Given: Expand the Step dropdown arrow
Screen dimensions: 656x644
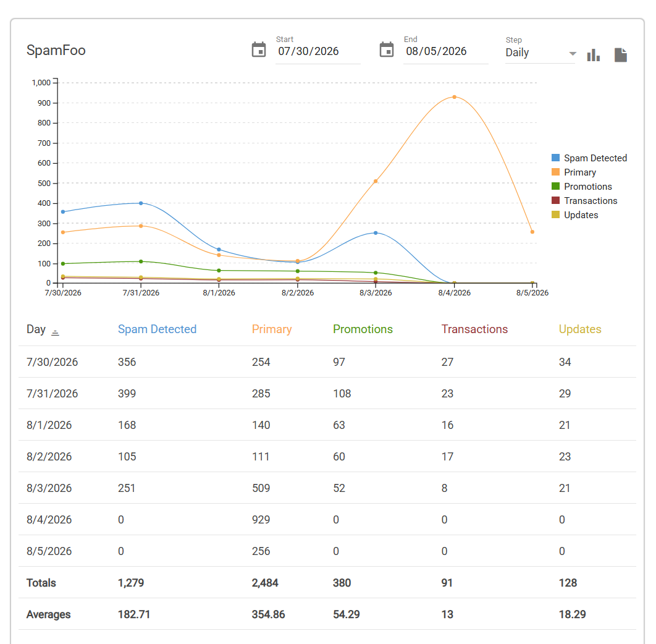Looking at the screenshot, I should click(573, 54).
